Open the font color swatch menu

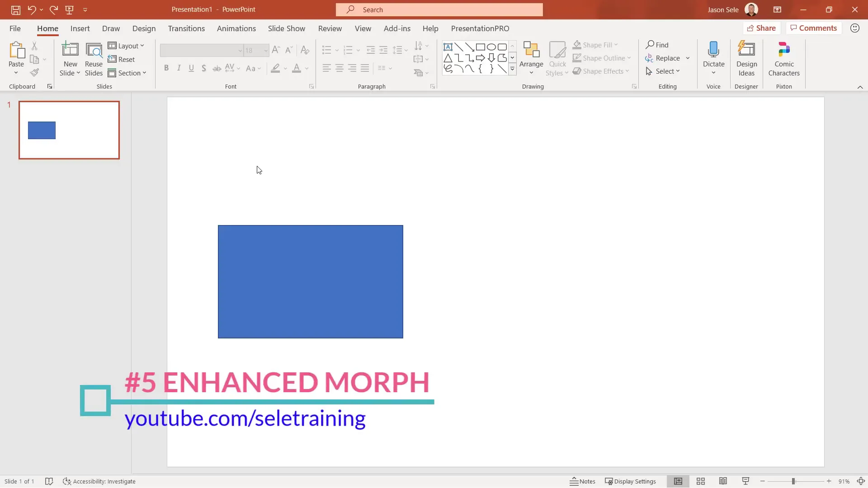pyautogui.click(x=306, y=68)
